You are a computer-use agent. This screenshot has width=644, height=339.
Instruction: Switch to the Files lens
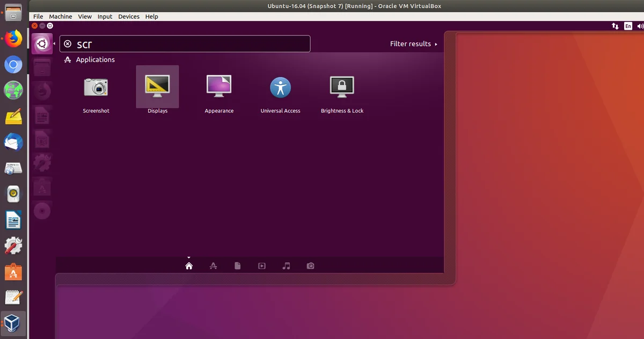click(237, 265)
